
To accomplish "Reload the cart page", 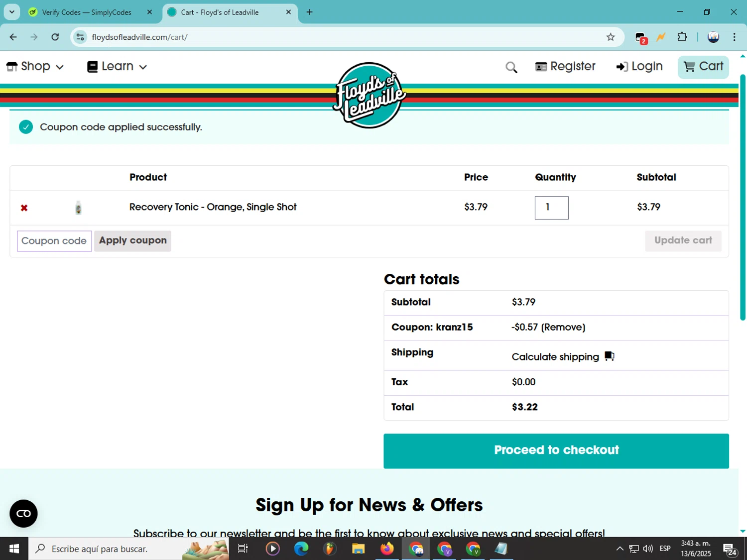I will pyautogui.click(x=55, y=37).
